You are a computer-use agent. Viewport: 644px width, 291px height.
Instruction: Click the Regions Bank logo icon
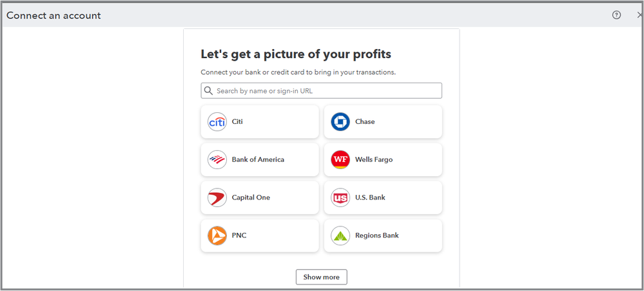coord(340,236)
